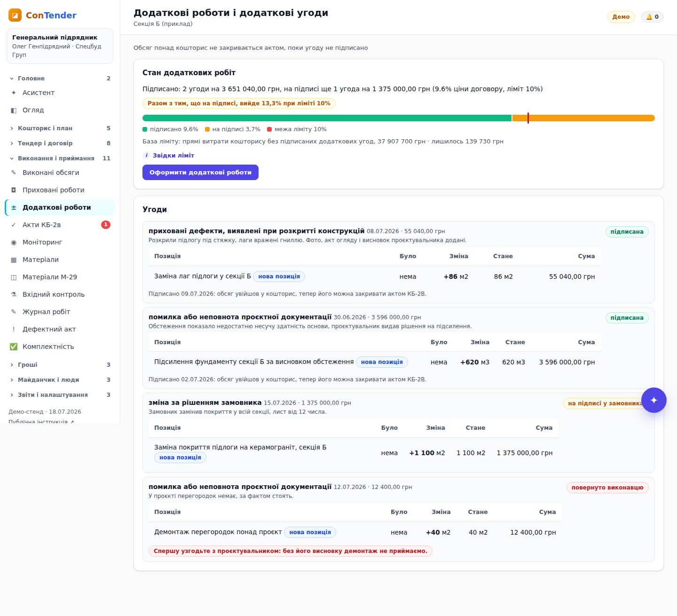677x616 pixels.
Task: Open Вхідний контроль flask icon
Action: (14, 294)
